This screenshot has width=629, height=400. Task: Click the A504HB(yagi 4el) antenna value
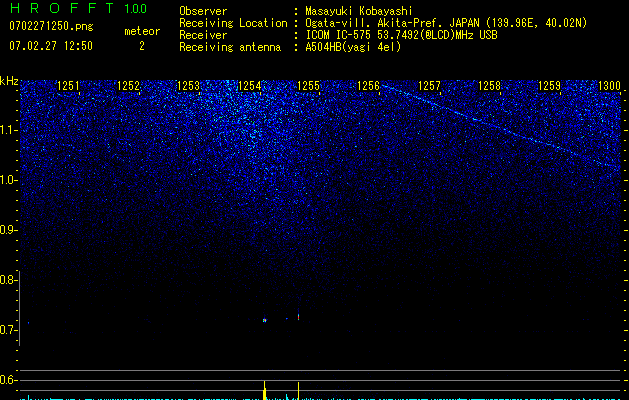point(353,47)
